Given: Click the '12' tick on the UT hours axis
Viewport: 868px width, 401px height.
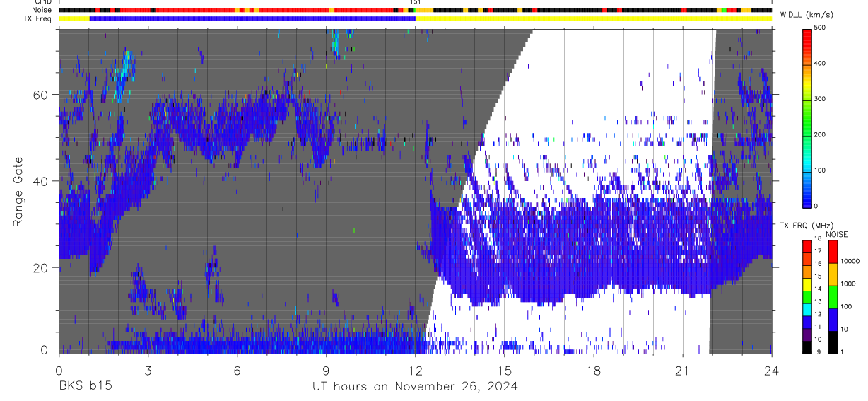Looking at the screenshot, I should (x=415, y=370).
